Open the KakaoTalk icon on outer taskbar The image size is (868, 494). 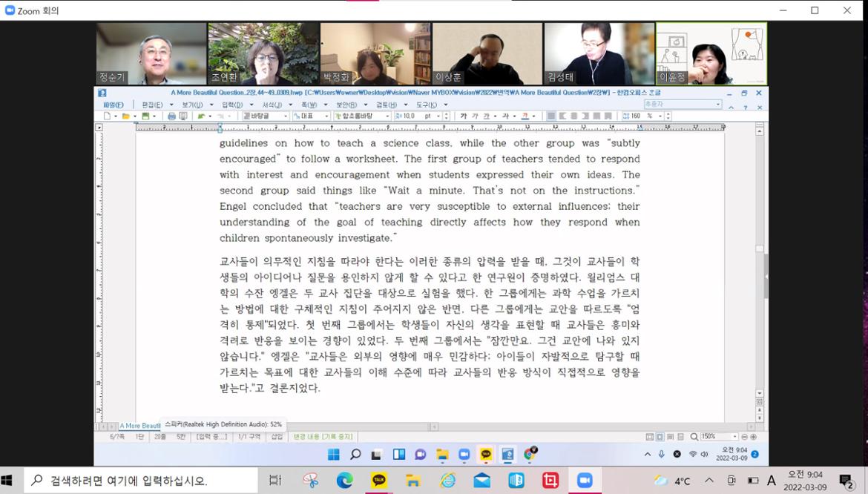[x=378, y=481]
